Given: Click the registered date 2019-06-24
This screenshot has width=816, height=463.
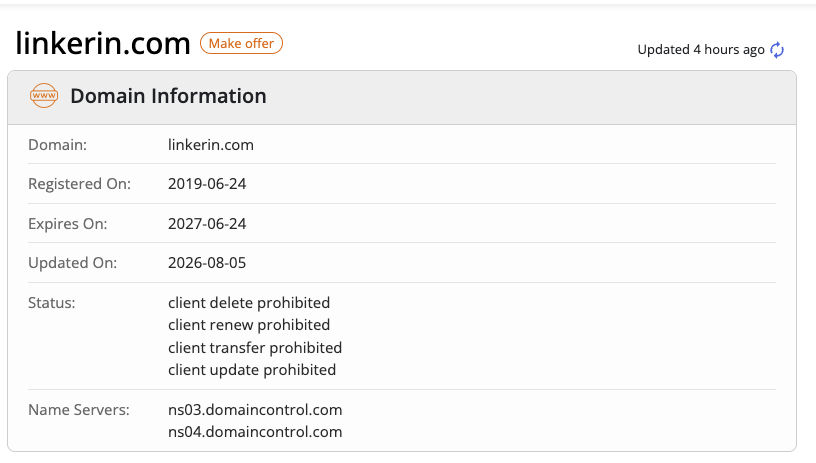Looking at the screenshot, I should coord(207,184).
